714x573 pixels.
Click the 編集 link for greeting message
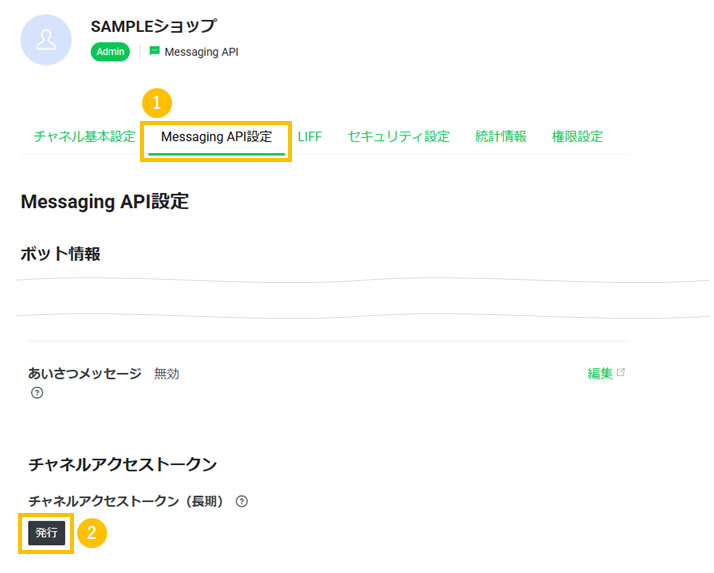tap(600, 373)
